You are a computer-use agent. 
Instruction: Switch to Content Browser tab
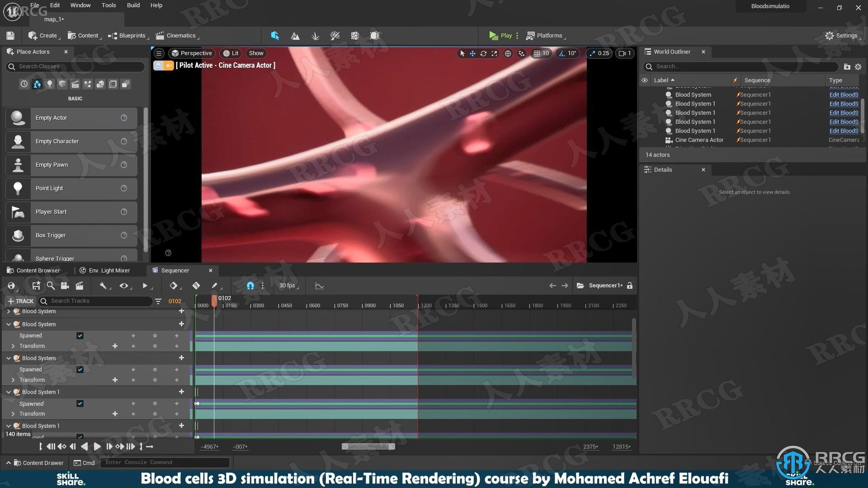point(33,271)
